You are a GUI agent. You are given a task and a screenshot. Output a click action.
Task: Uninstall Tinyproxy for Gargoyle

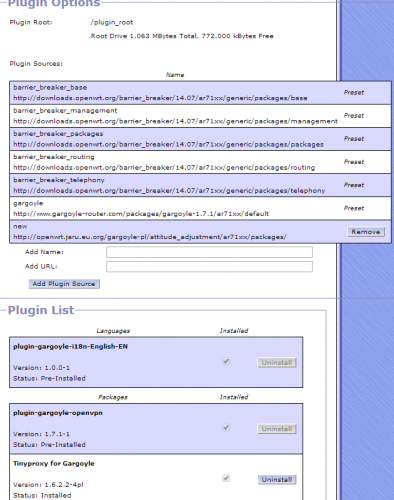(277, 480)
